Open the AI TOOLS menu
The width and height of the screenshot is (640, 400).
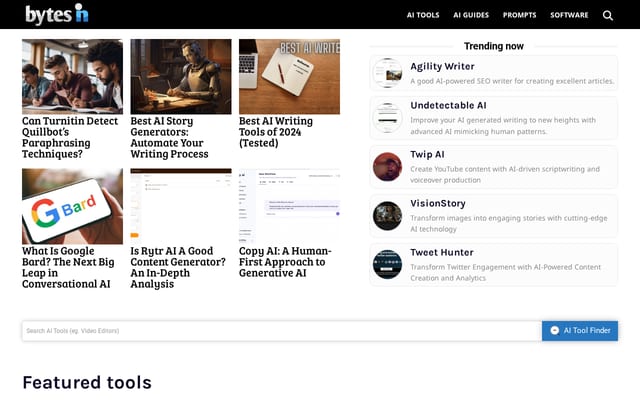click(423, 15)
